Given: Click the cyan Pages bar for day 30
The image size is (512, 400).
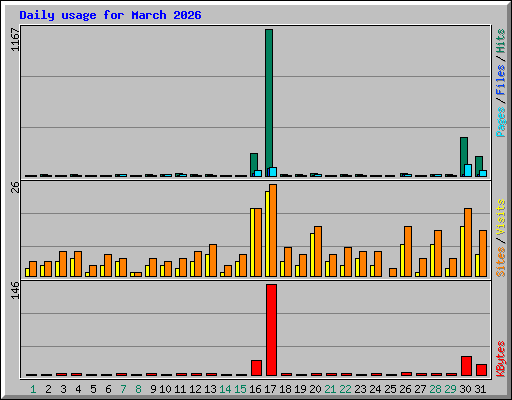Looking at the screenshot, I should coord(468,170).
